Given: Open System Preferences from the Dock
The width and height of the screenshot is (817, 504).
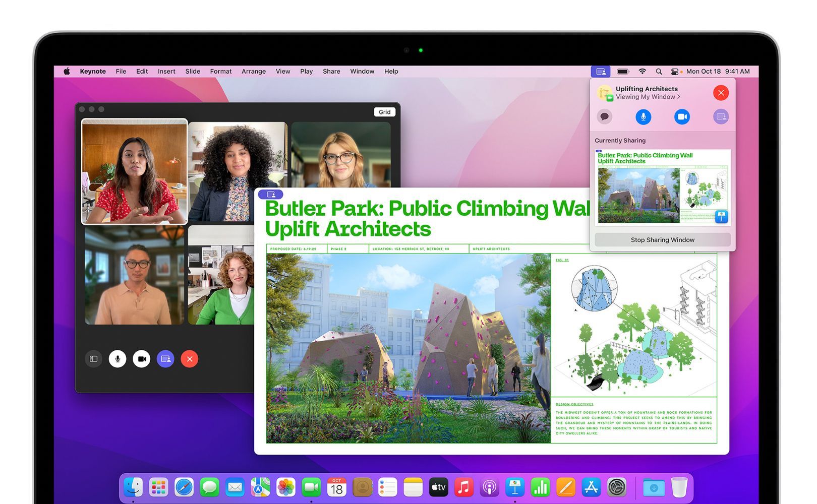Looking at the screenshot, I should [617, 487].
